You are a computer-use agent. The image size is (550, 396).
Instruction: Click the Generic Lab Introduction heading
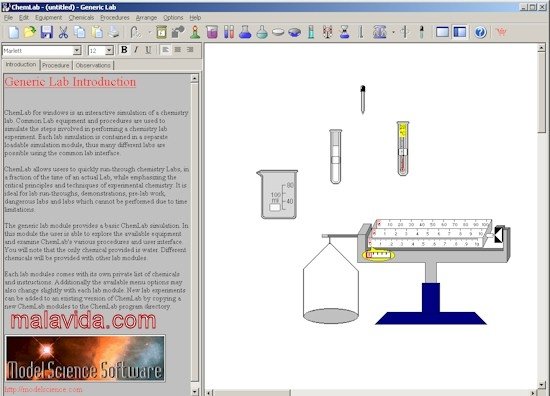(70, 82)
